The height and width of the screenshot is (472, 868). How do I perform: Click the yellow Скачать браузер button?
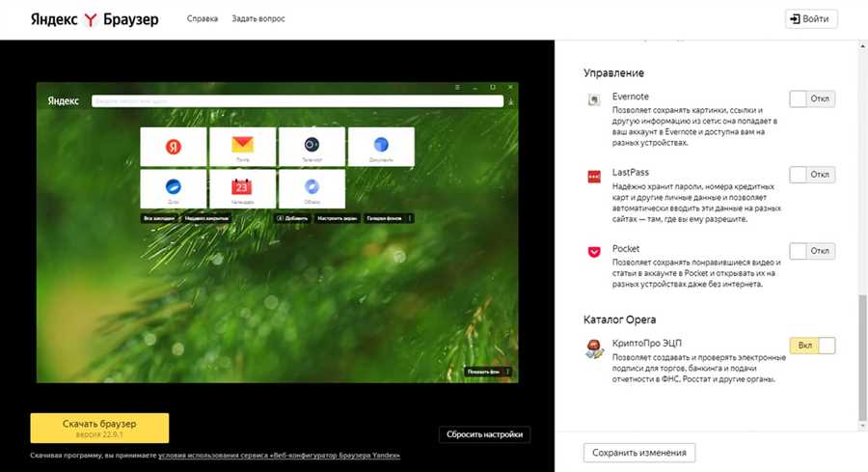[99, 428]
